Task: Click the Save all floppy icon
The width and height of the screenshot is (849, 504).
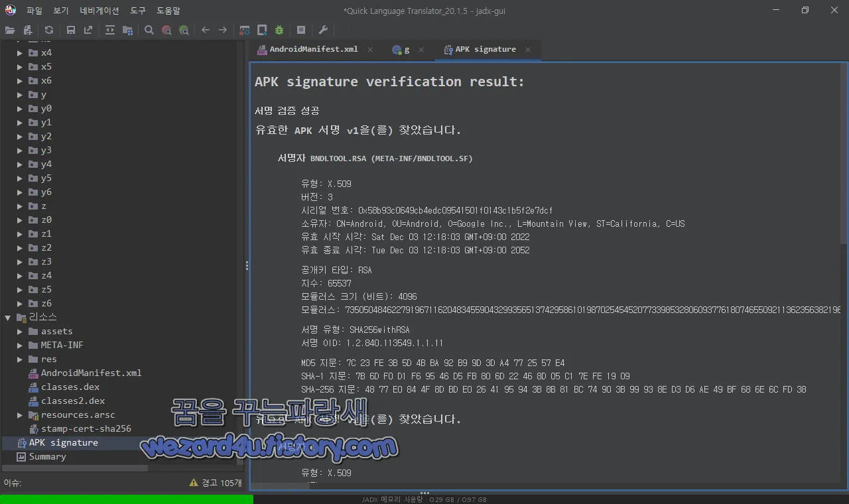Action: (71, 30)
